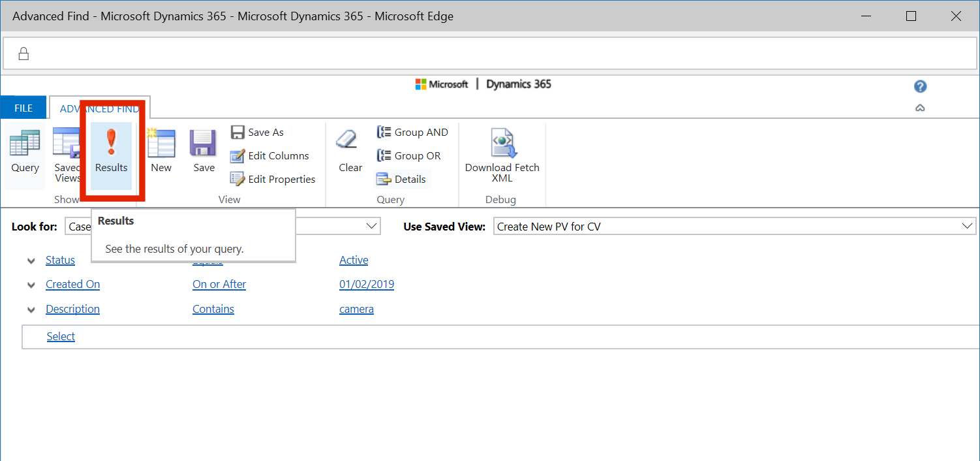Create a New view
Image resolution: width=980 pixels, height=461 pixels.
pos(161,151)
